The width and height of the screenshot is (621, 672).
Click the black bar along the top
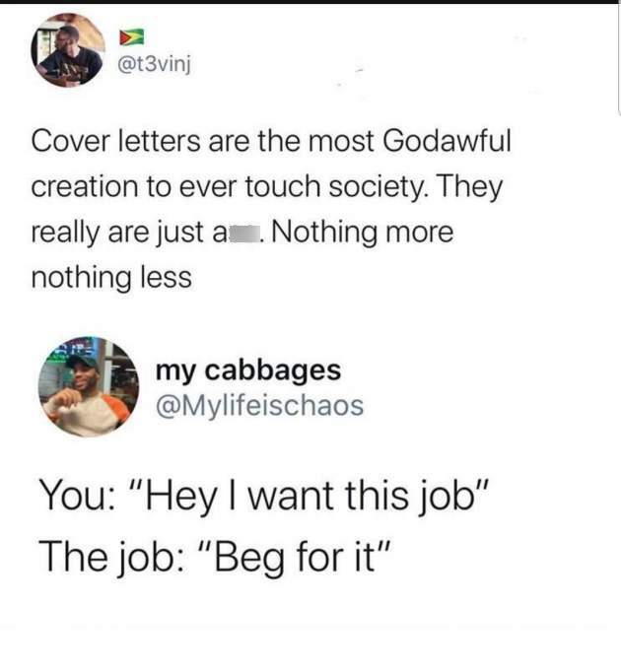[x=310, y=2]
